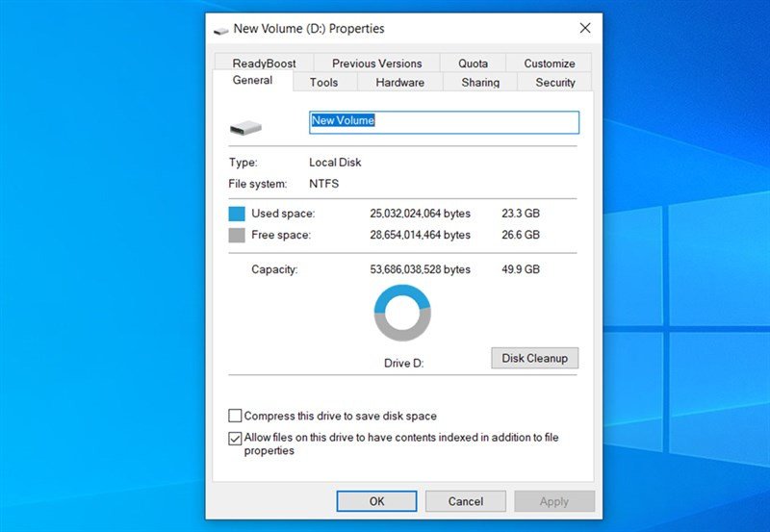Click the drive icon in the title bar

(x=221, y=30)
